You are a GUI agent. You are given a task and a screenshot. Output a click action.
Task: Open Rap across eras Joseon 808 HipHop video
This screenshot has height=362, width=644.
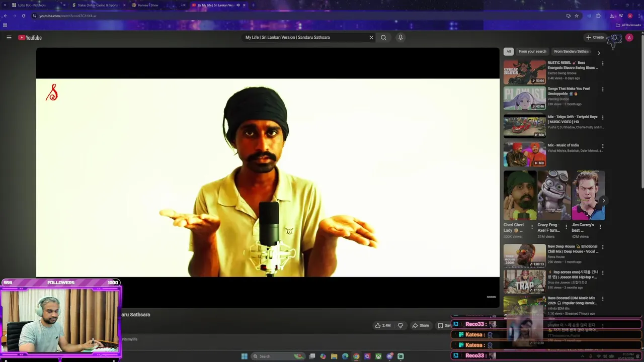coord(525,282)
